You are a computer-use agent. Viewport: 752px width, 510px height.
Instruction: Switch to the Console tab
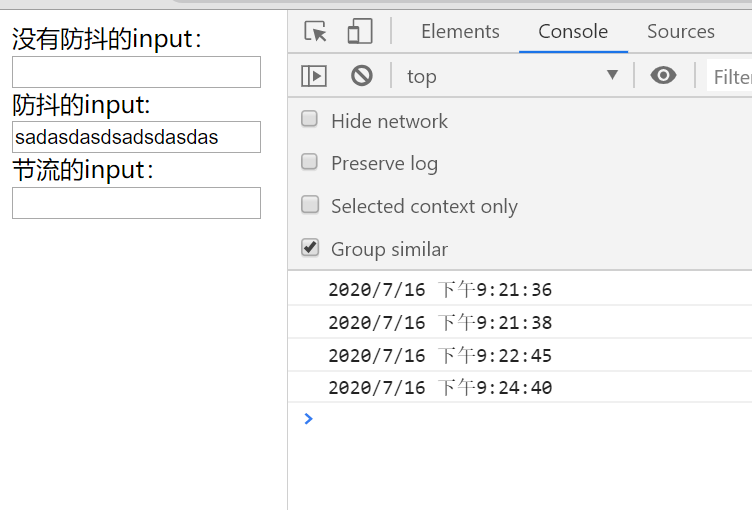click(573, 32)
